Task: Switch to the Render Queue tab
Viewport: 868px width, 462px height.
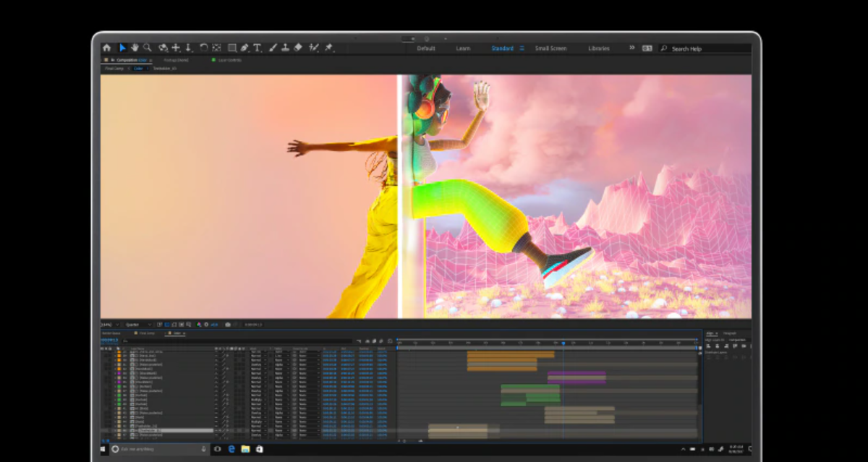Action: pos(111,333)
